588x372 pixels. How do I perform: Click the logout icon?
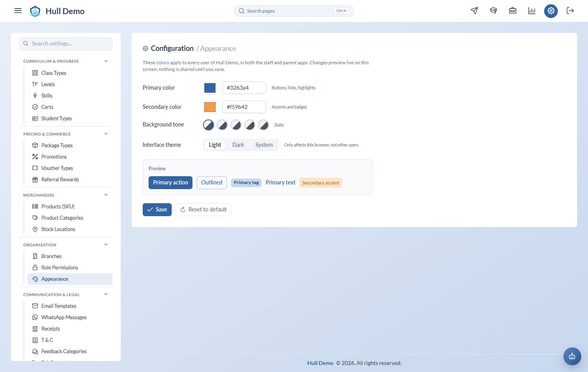coord(570,11)
